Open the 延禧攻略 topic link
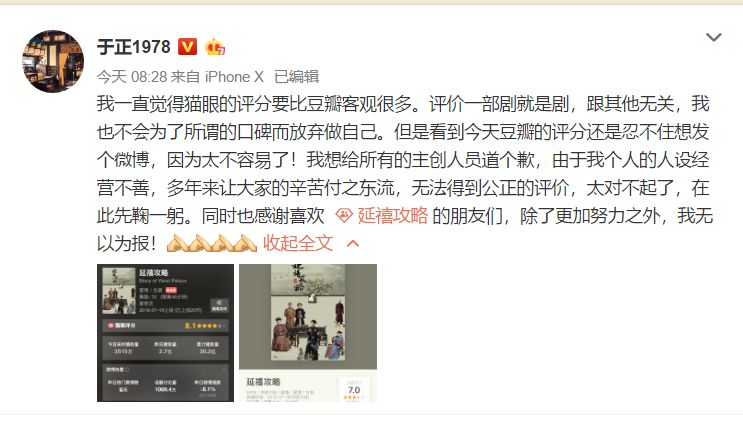 tap(392, 216)
